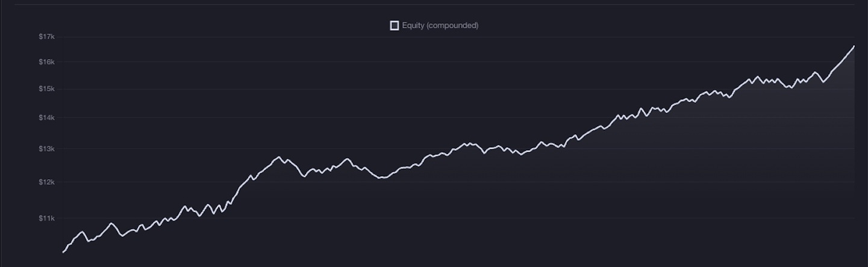Click the equity line's final peak point
The height and width of the screenshot is (267, 868).
coord(854,46)
